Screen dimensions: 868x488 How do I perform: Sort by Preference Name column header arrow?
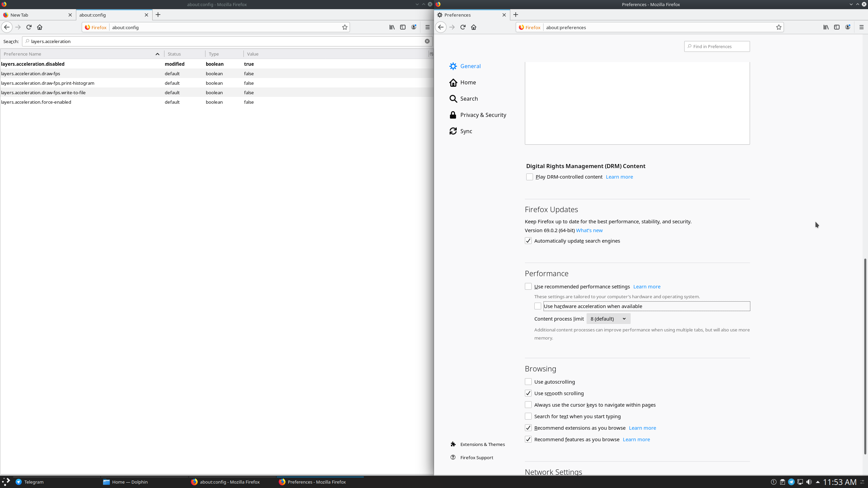157,54
